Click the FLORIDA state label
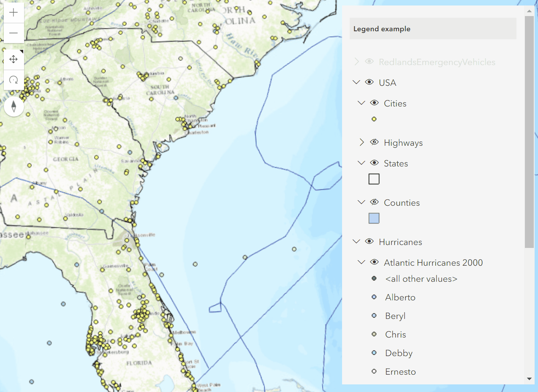This screenshot has width=538, height=392. (139, 363)
